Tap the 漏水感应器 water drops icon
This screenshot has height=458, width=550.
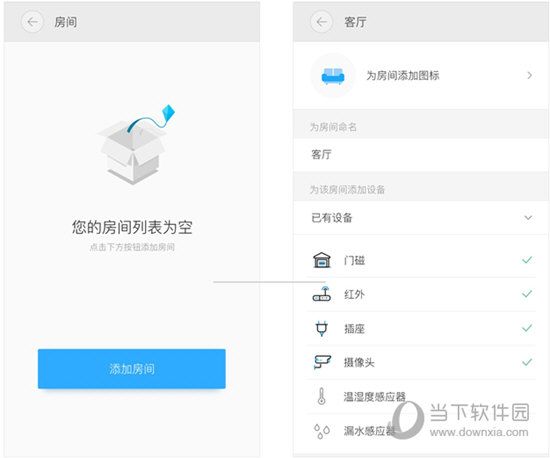[322, 431]
